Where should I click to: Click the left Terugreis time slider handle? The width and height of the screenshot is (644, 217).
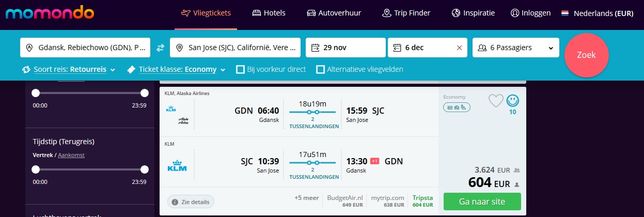(x=36, y=169)
